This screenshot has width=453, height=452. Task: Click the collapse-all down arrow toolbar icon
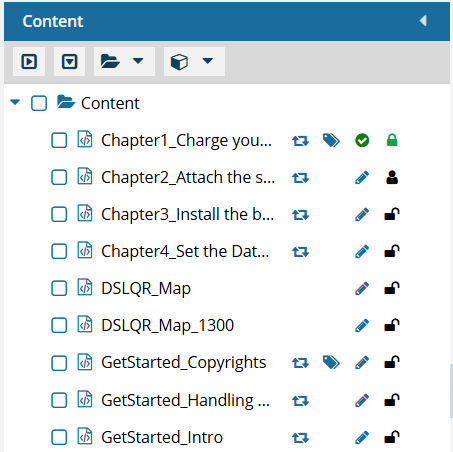click(x=70, y=62)
